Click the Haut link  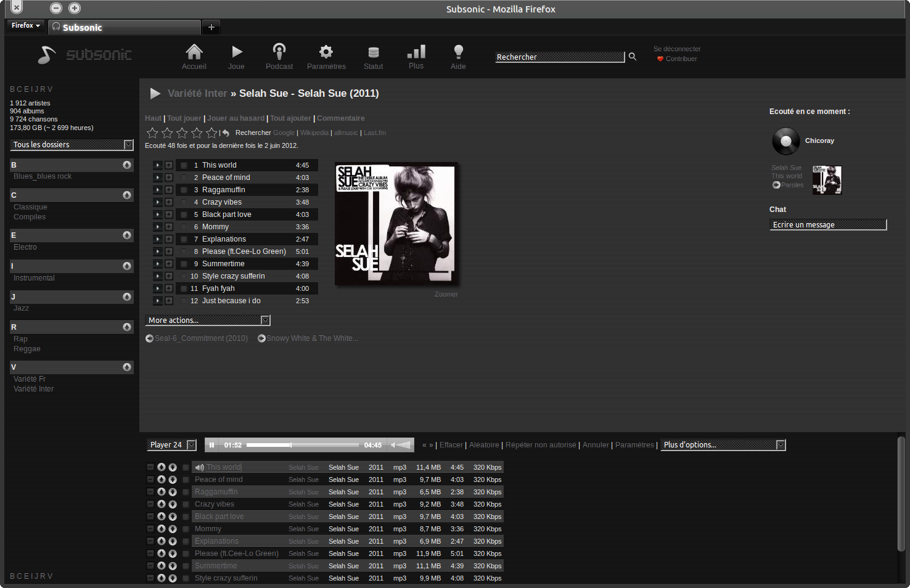[x=153, y=118]
